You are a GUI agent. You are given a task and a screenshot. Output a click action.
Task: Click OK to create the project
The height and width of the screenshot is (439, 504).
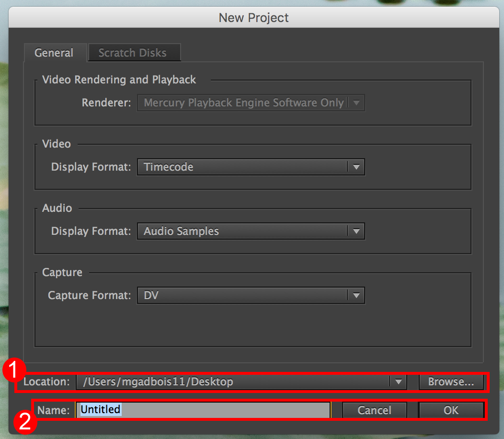(451, 410)
